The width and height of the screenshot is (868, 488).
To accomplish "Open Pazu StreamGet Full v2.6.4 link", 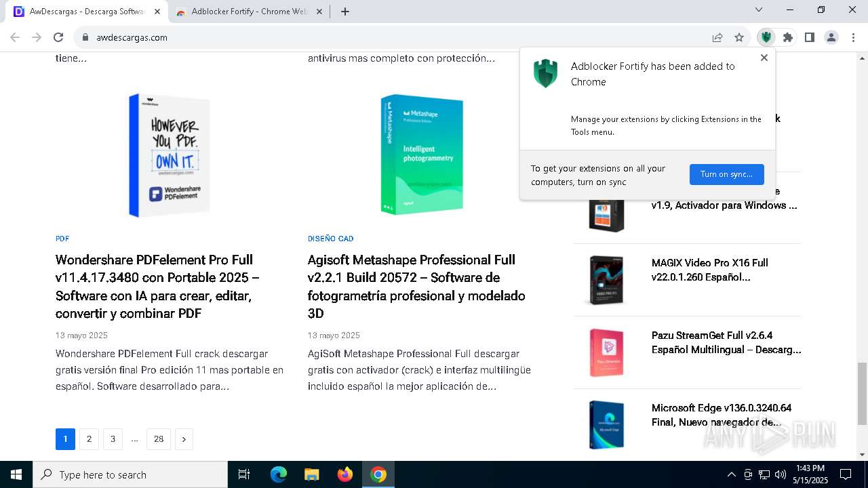I will (x=726, y=342).
